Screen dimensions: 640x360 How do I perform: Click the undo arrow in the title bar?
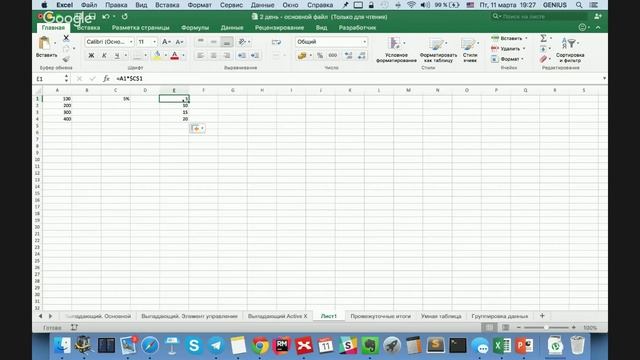[x=106, y=16]
